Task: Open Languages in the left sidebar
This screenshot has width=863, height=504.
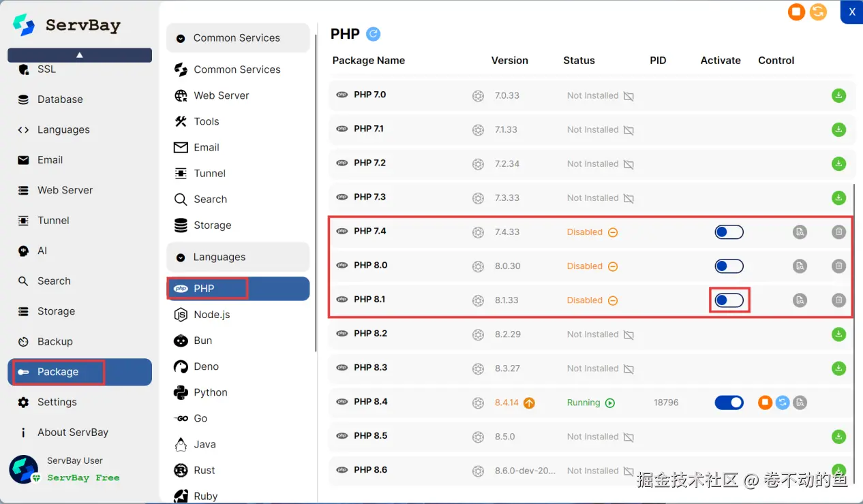Action: point(80,129)
